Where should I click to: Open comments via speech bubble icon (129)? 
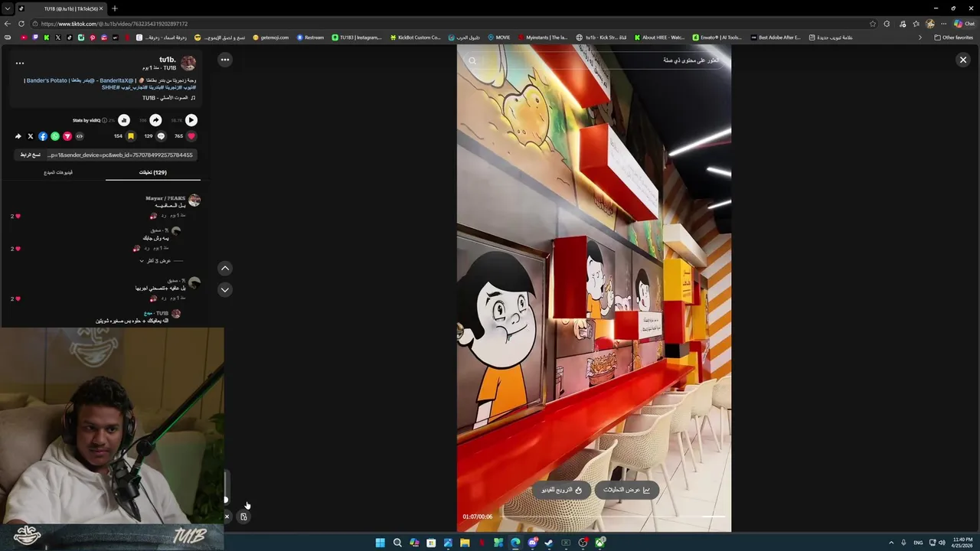[161, 136]
